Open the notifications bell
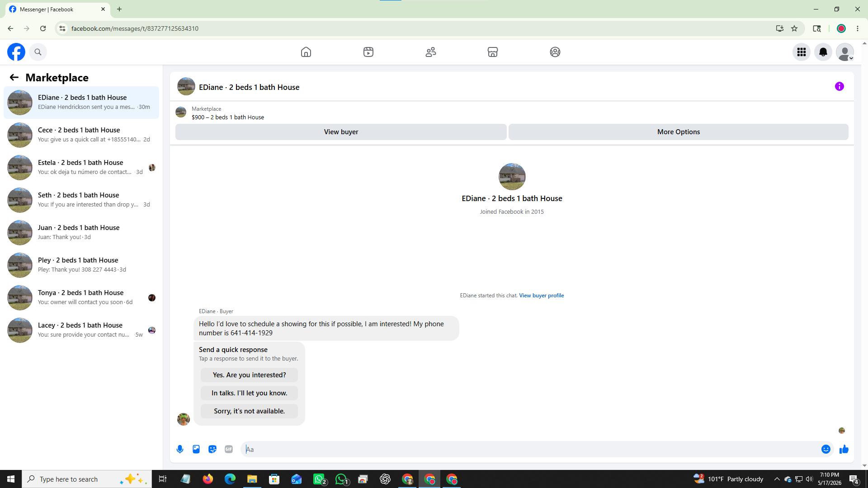 pyautogui.click(x=823, y=52)
